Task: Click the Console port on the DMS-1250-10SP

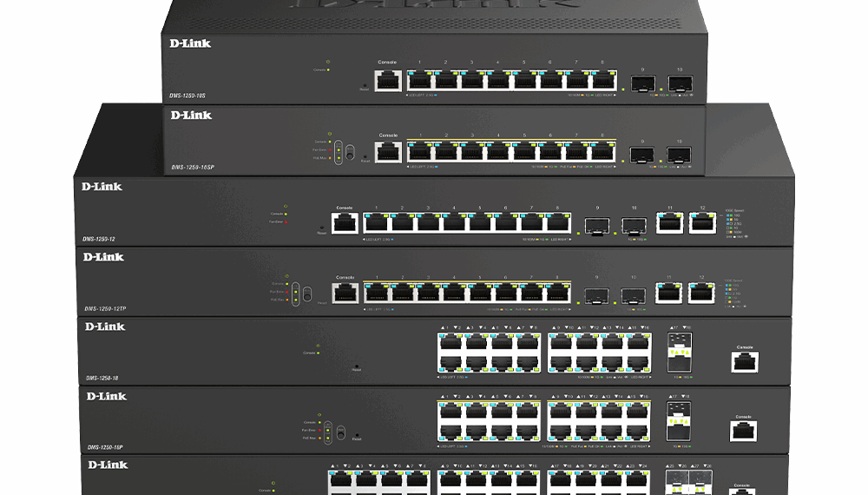Action: click(x=388, y=152)
